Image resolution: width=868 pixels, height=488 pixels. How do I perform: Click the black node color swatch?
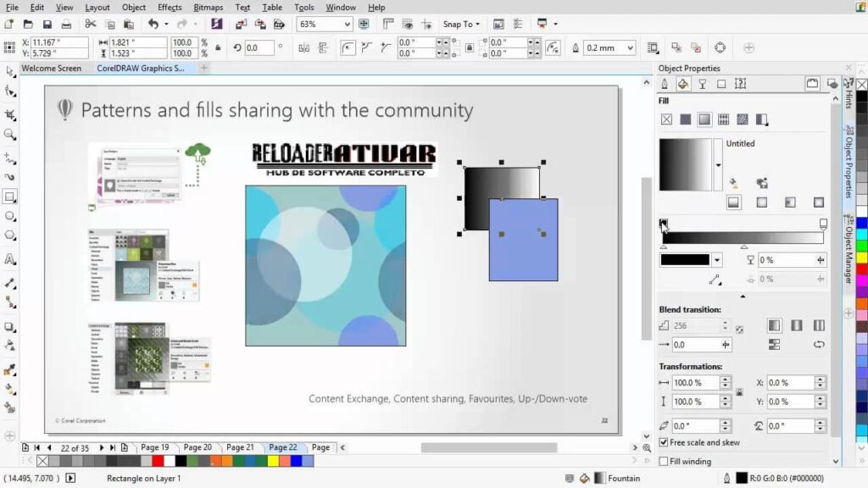pos(685,260)
